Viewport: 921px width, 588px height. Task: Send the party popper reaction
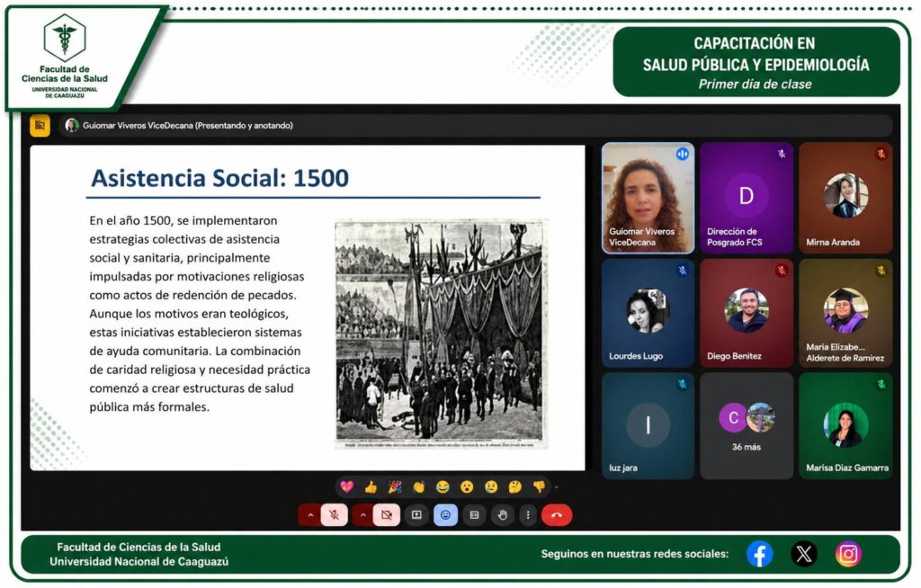pos(395,486)
